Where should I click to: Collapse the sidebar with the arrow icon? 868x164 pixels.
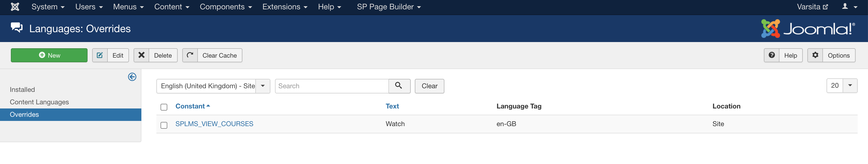[x=132, y=77]
